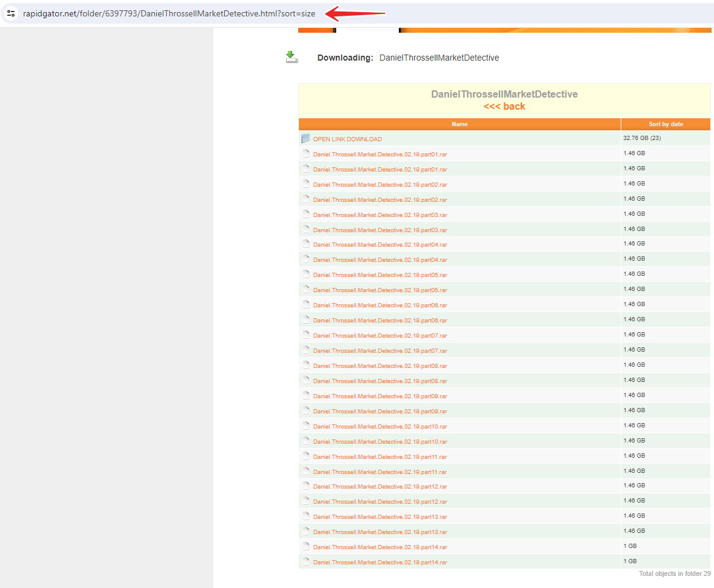The height and width of the screenshot is (588, 714).
Task: Click the green download arrow icon
Action: (x=292, y=57)
